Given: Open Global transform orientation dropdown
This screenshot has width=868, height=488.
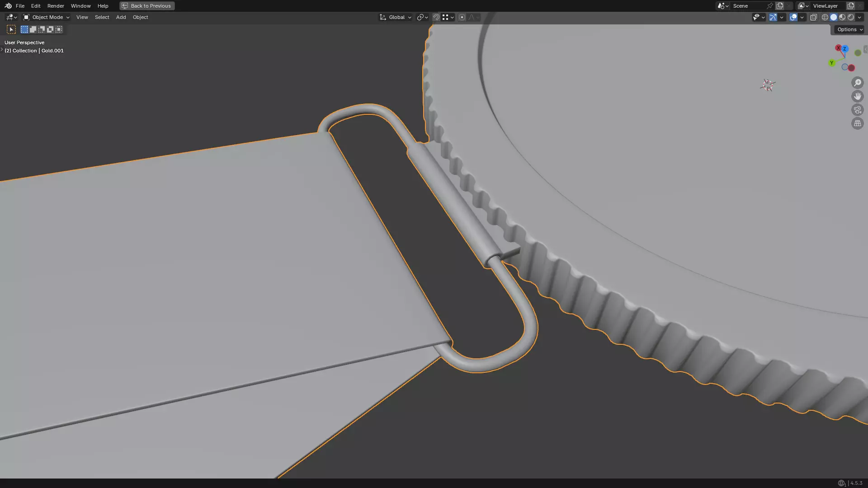Looking at the screenshot, I should pyautogui.click(x=396, y=17).
